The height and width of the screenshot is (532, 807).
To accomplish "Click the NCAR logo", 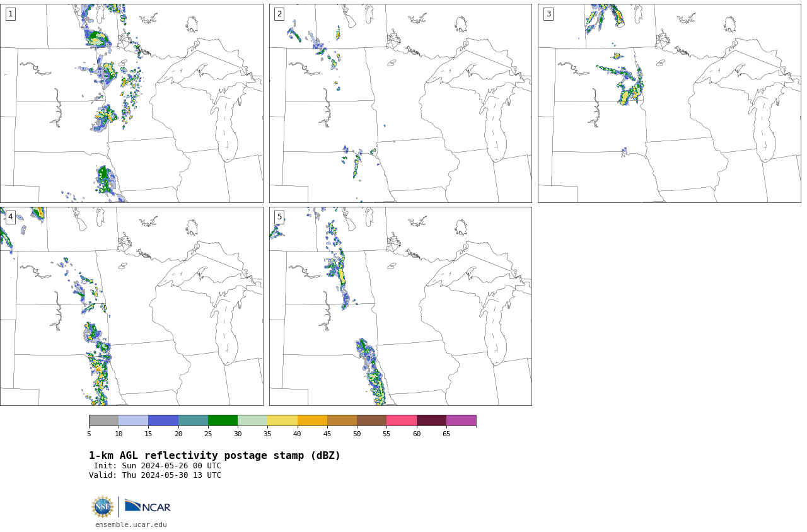I will pos(148,507).
